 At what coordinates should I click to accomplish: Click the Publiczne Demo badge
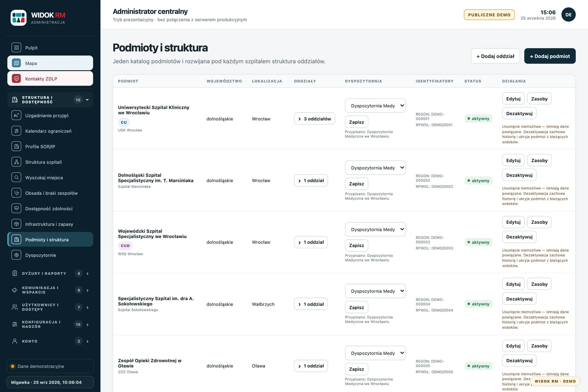(x=489, y=15)
